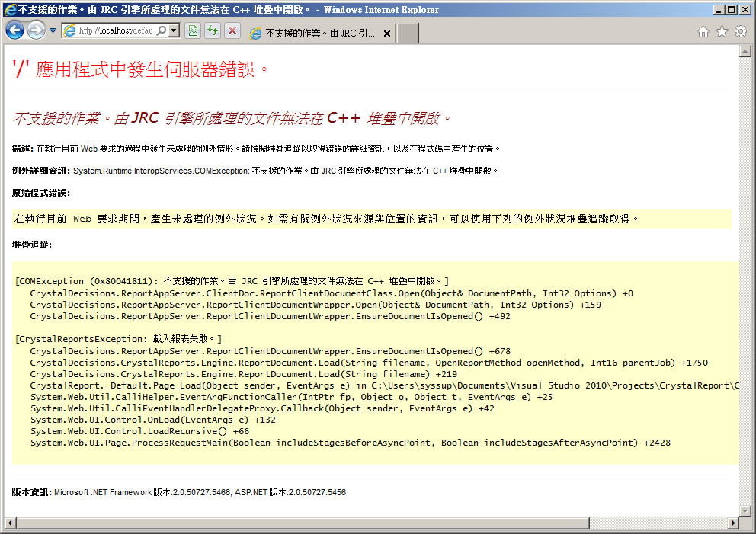Expand the address bar autocomplete dropdown
The width and height of the screenshot is (756, 534).
(174, 30)
